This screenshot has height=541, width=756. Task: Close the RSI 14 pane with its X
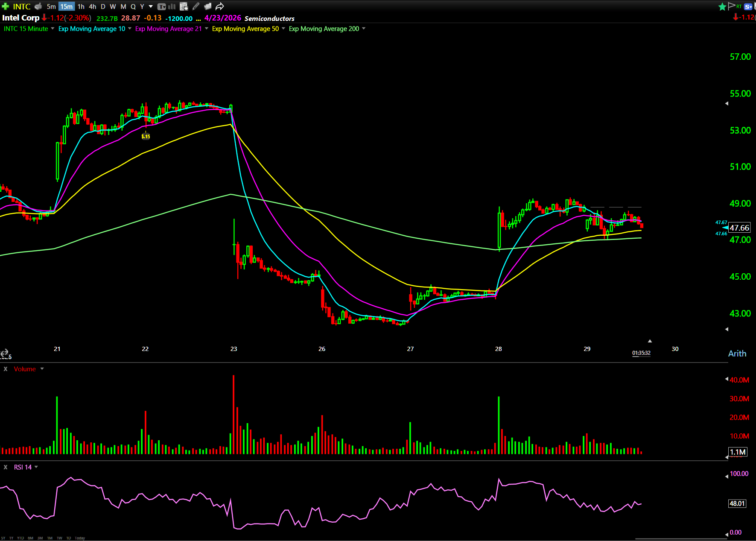pyautogui.click(x=6, y=467)
